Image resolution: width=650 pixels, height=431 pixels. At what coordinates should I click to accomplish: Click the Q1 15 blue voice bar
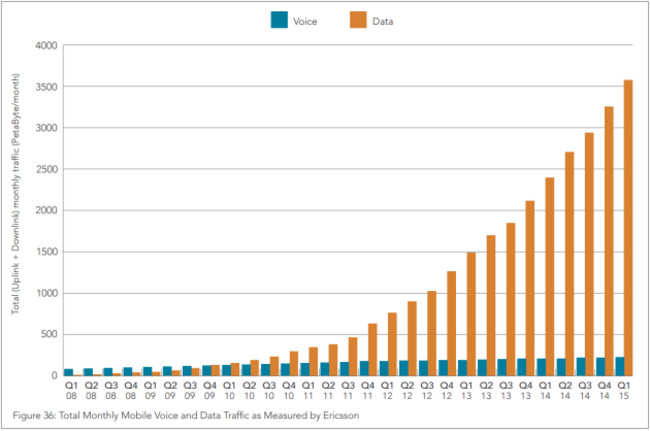coord(620,366)
